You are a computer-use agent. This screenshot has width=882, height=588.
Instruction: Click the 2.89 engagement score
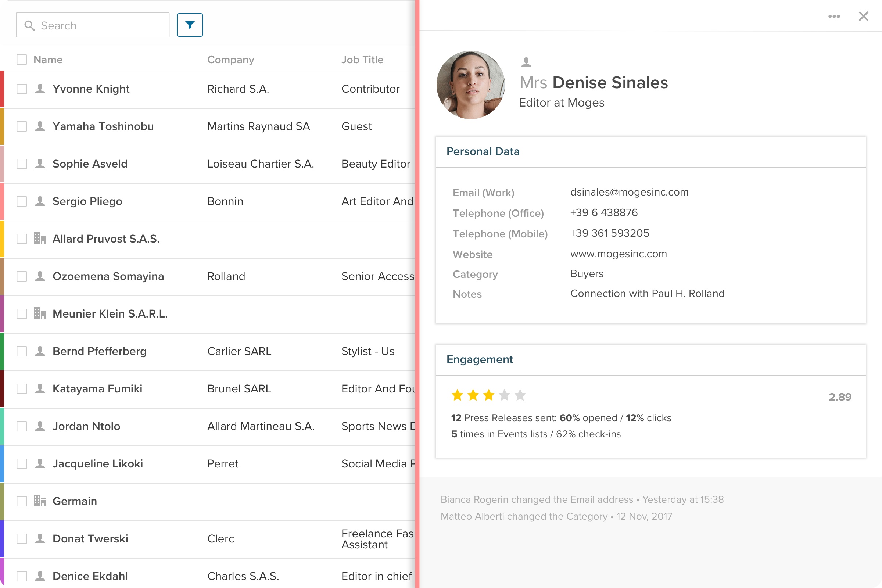pyautogui.click(x=840, y=397)
